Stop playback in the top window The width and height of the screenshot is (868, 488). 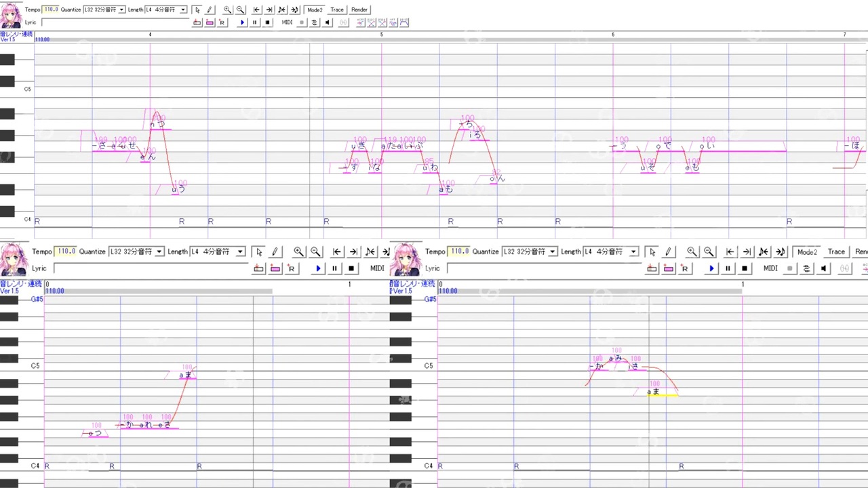click(x=268, y=22)
